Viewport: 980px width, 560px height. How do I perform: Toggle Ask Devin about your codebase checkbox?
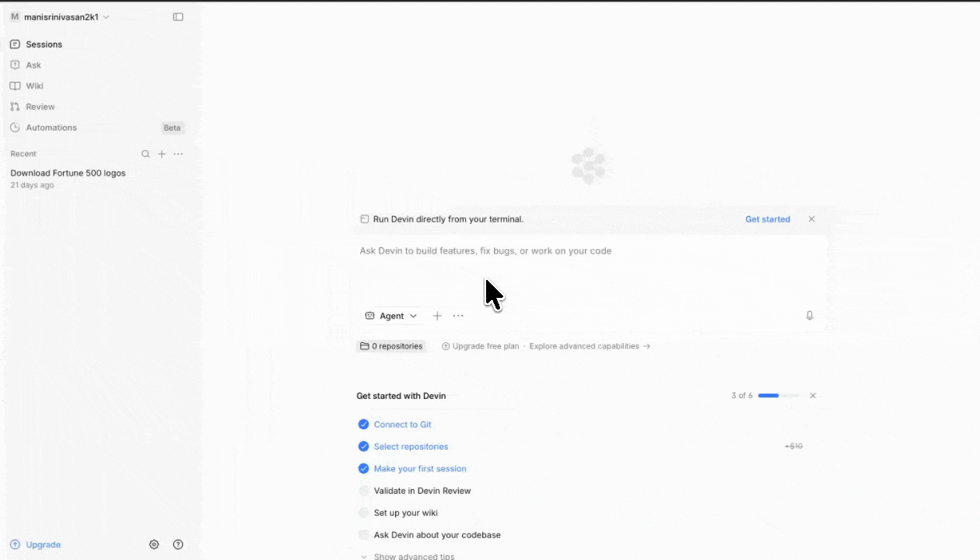coord(363,535)
